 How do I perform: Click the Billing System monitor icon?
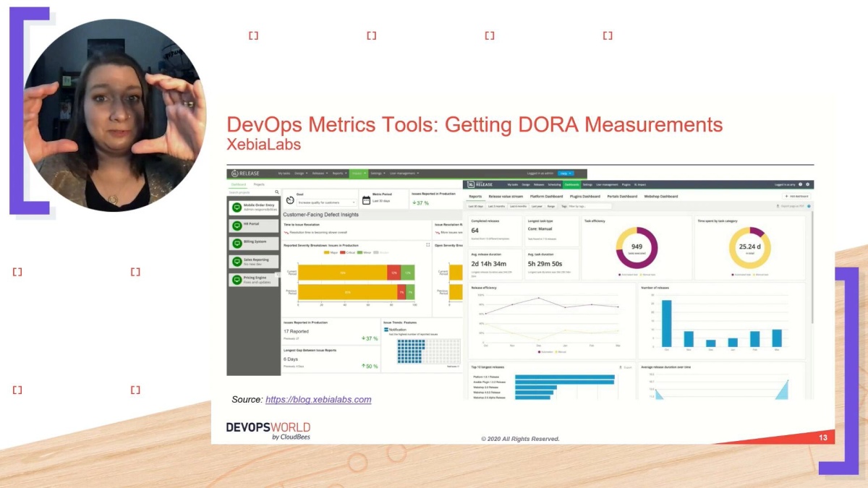pos(237,244)
